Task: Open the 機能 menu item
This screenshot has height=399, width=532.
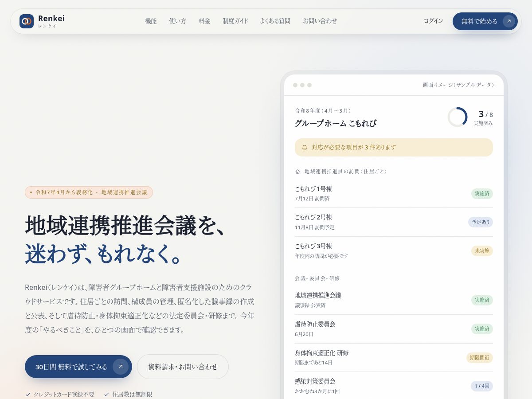Action: click(x=151, y=21)
